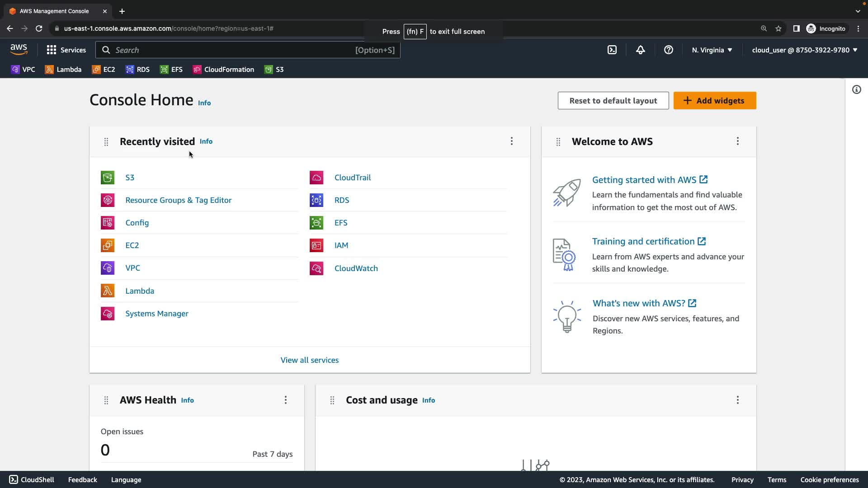Open CloudShell icon in top navigation bar
The height and width of the screenshot is (488, 868).
(x=612, y=50)
